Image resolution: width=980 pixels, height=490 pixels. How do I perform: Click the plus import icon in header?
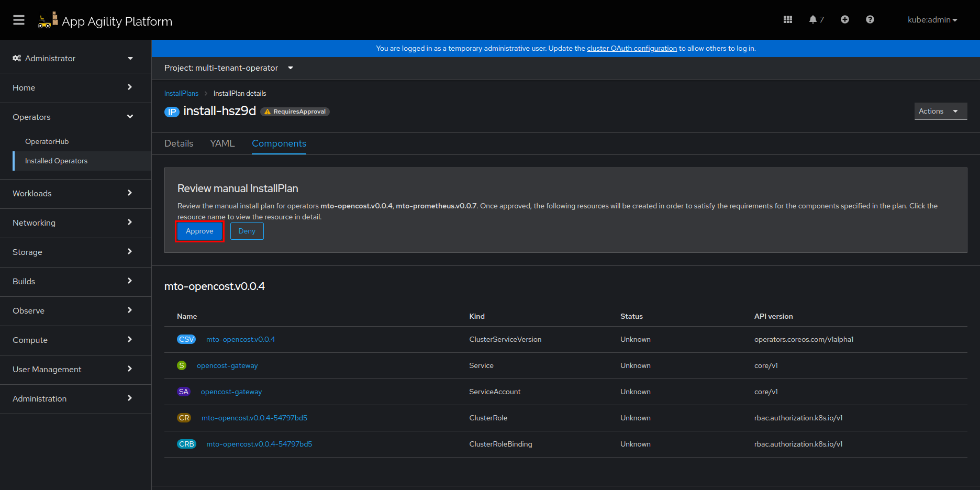[844, 20]
